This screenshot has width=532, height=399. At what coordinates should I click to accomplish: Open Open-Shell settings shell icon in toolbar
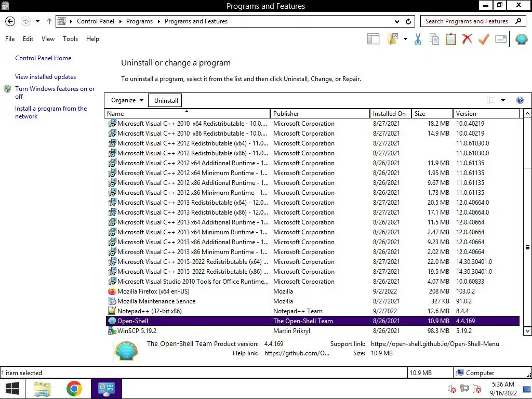pyautogui.click(x=521, y=39)
